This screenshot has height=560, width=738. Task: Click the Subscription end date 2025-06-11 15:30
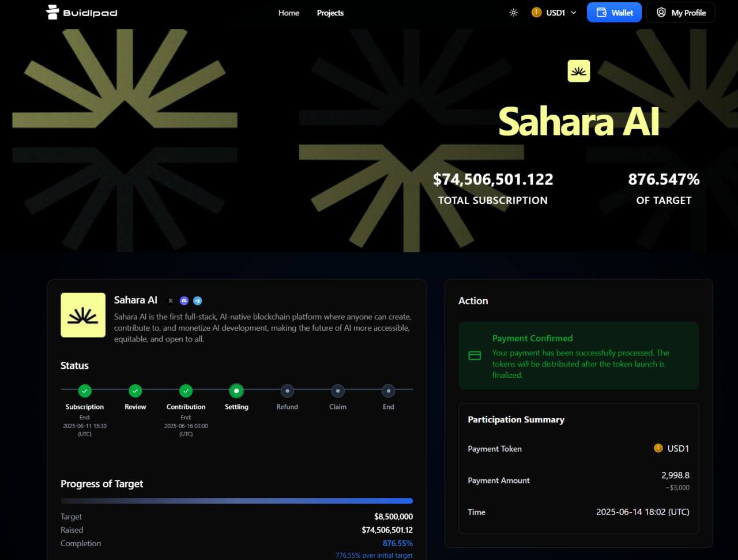click(85, 426)
